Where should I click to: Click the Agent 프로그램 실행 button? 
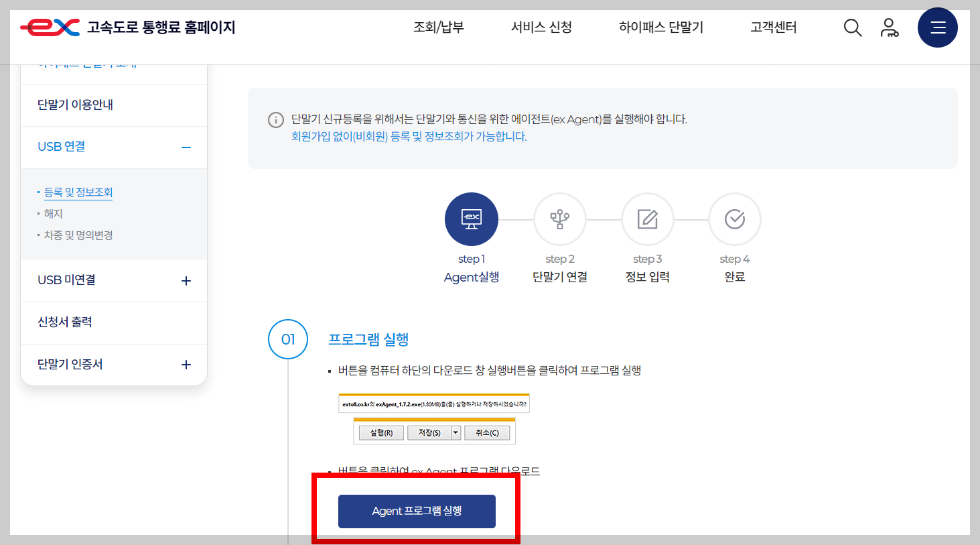416,511
